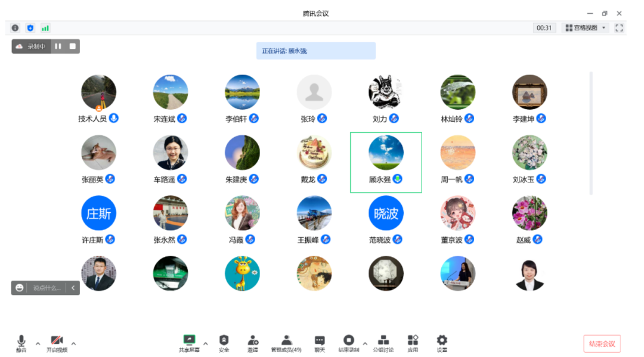644x357 pixels.
Task: Open meeting settings (设置)
Action: coord(442,343)
